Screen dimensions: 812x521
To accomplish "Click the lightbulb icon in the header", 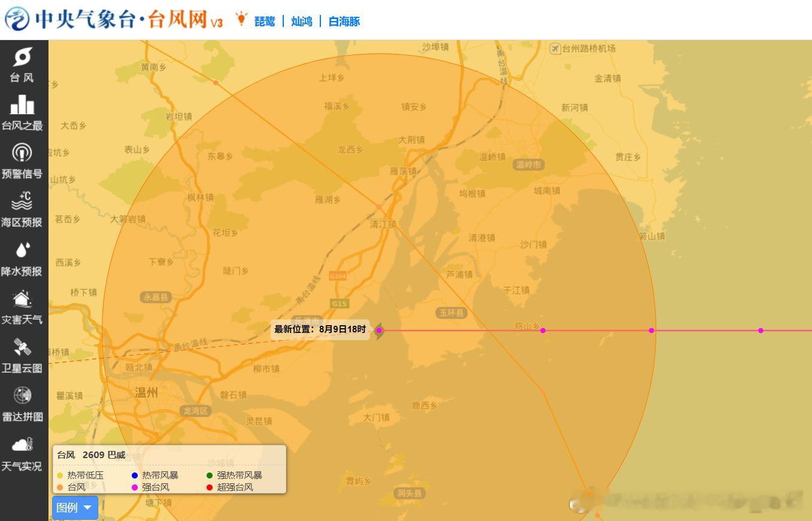I will click(x=241, y=19).
